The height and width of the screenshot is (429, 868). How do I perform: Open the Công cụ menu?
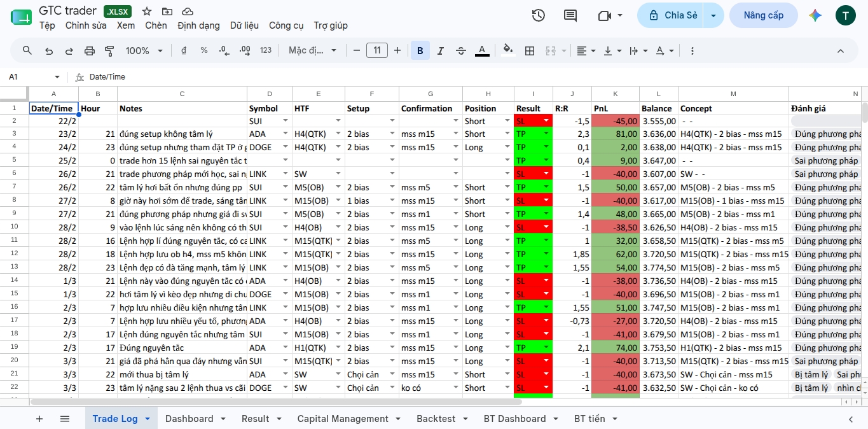(286, 25)
